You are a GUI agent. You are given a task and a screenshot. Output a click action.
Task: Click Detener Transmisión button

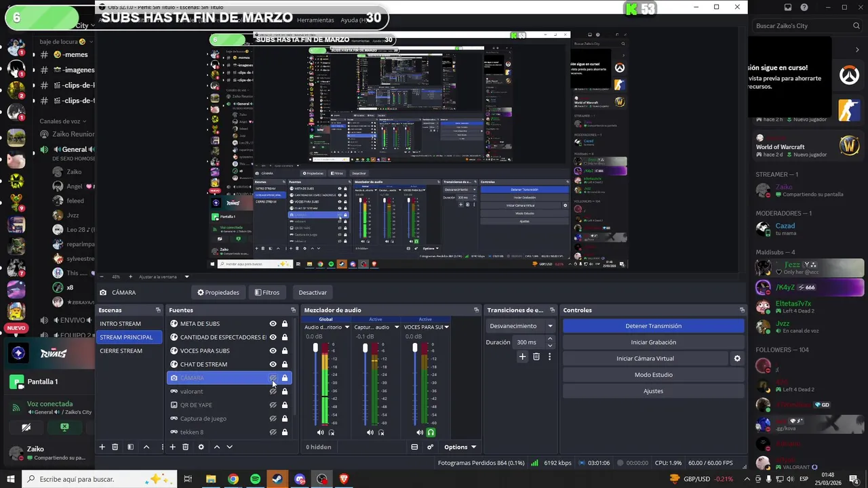653,326
